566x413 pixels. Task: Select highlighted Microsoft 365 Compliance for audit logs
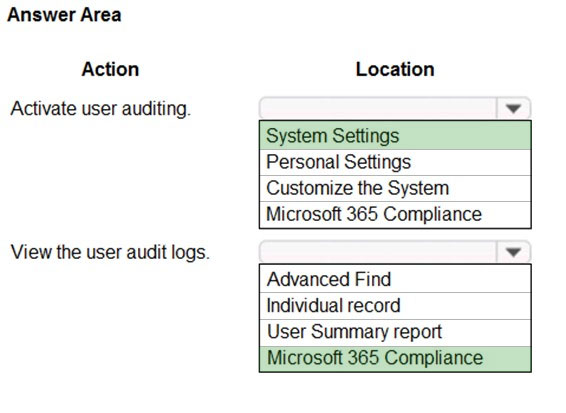click(395, 358)
